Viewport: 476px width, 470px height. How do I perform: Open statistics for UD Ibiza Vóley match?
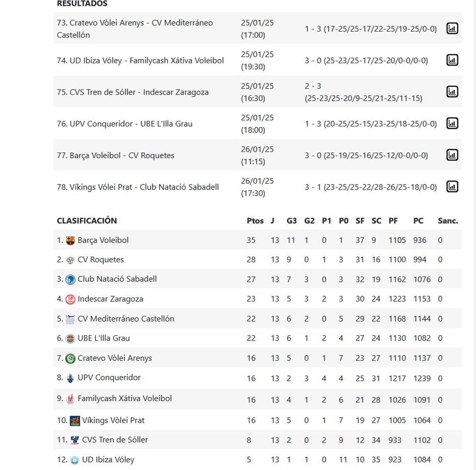coord(452,60)
